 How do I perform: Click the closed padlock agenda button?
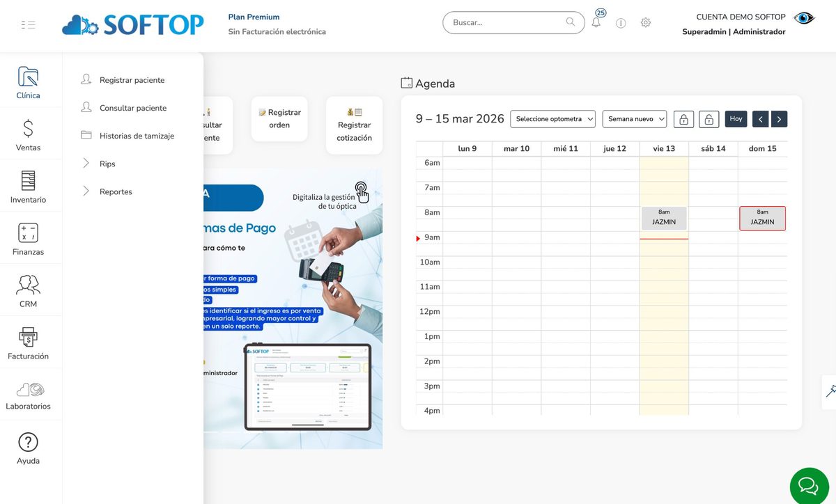pyautogui.click(x=683, y=119)
